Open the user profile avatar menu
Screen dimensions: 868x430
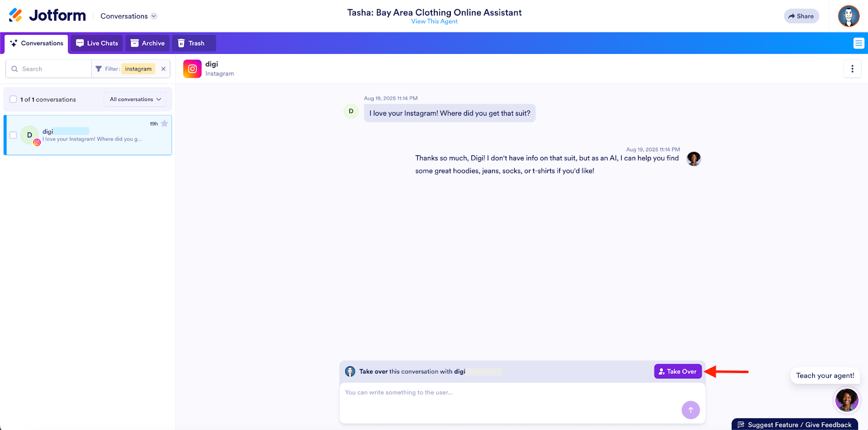848,16
